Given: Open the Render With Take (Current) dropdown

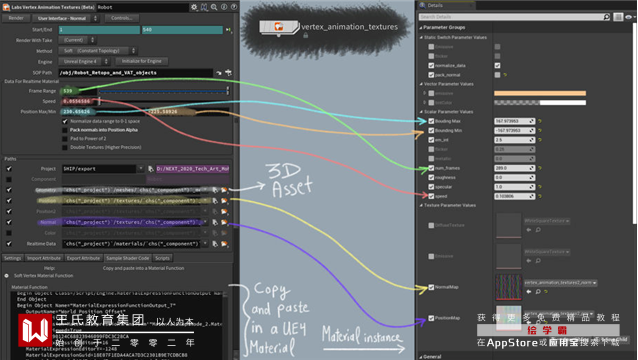Looking at the screenshot, I should [77, 40].
